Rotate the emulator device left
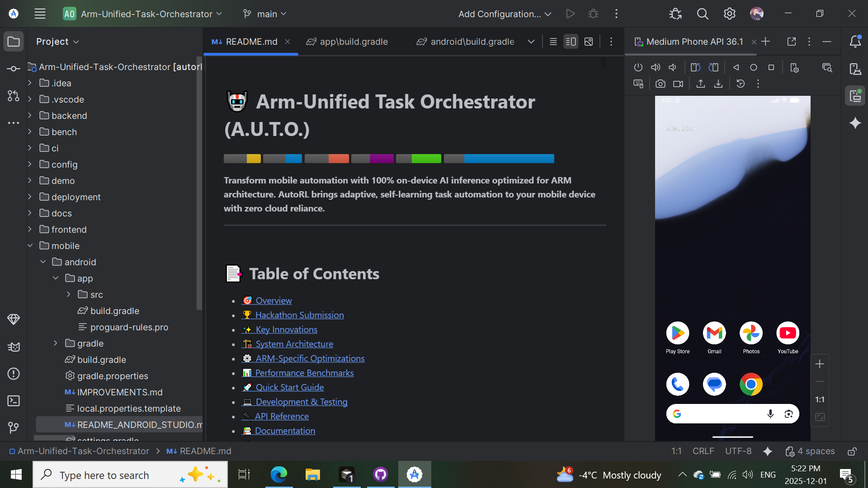The height and width of the screenshot is (488, 868). (x=695, y=67)
